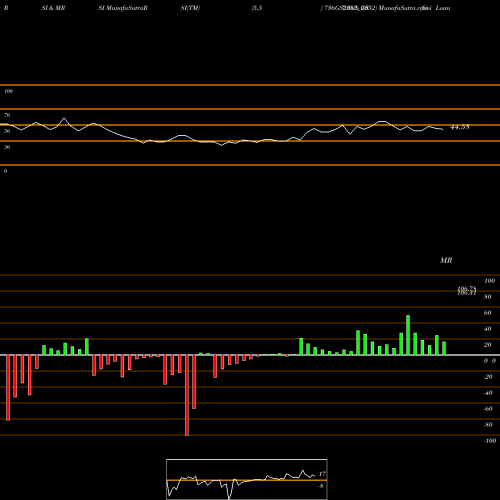Click the value -8 in the mini chart
This screenshot has height=500, width=500.
pos(321,486)
